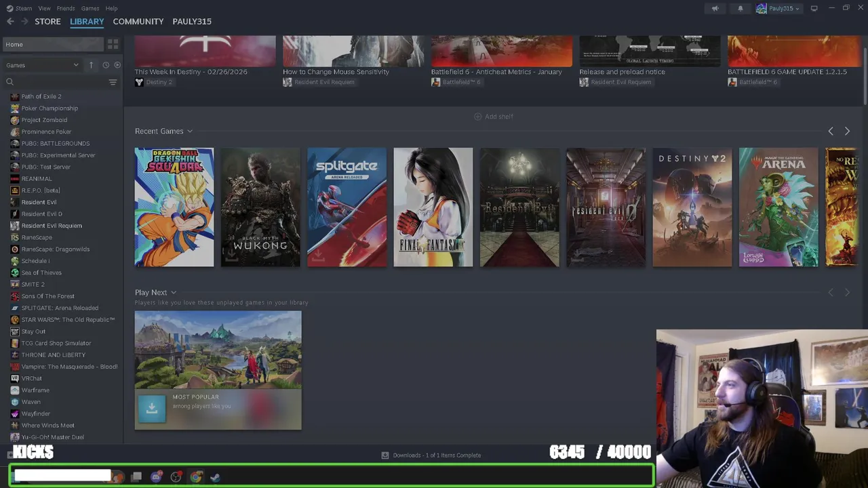Open the Final Fantasy cover art
This screenshot has height=488, width=868.
[433, 207]
